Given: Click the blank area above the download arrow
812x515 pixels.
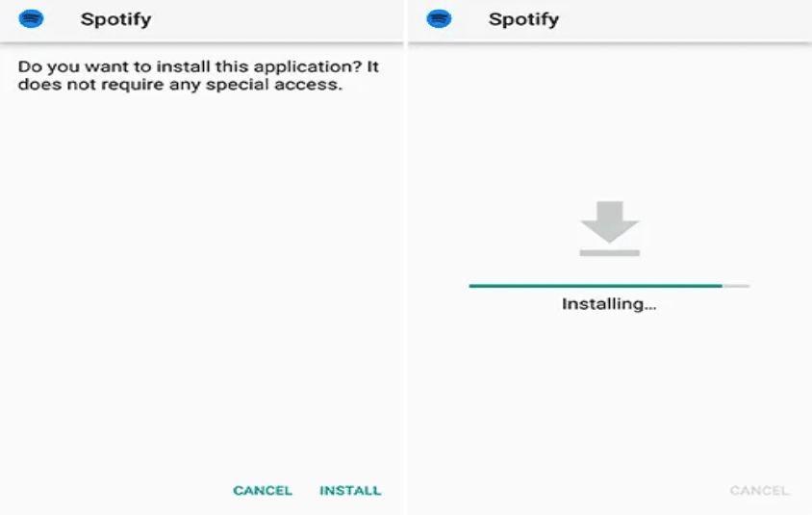Looking at the screenshot, I should point(610,121).
